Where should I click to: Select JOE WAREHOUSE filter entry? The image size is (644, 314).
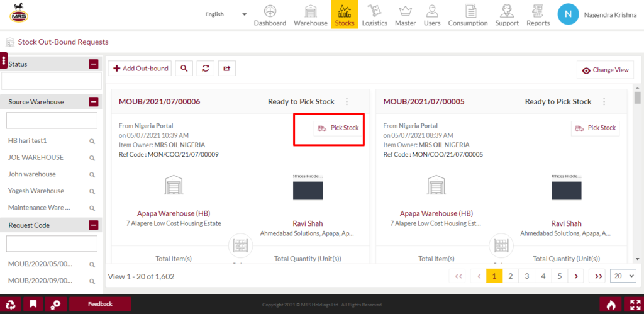[x=36, y=157]
